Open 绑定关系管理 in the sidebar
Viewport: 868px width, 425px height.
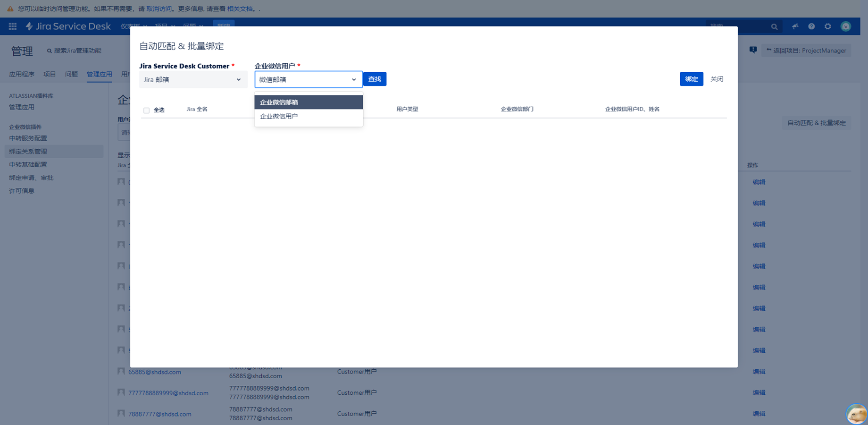[28, 152]
